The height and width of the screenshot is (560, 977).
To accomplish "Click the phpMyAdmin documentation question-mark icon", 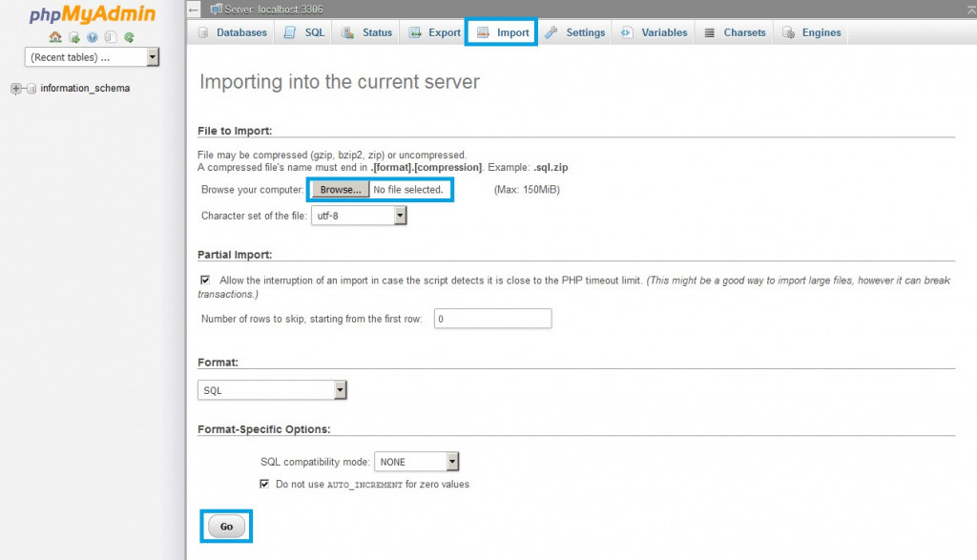I will pyautogui.click(x=92, y=37).
